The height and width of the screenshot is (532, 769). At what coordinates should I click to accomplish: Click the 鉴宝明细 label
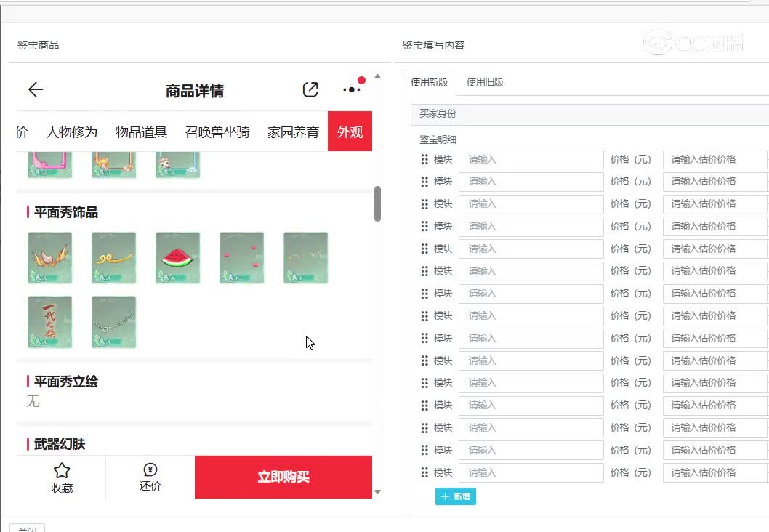[x=438, y=140]
